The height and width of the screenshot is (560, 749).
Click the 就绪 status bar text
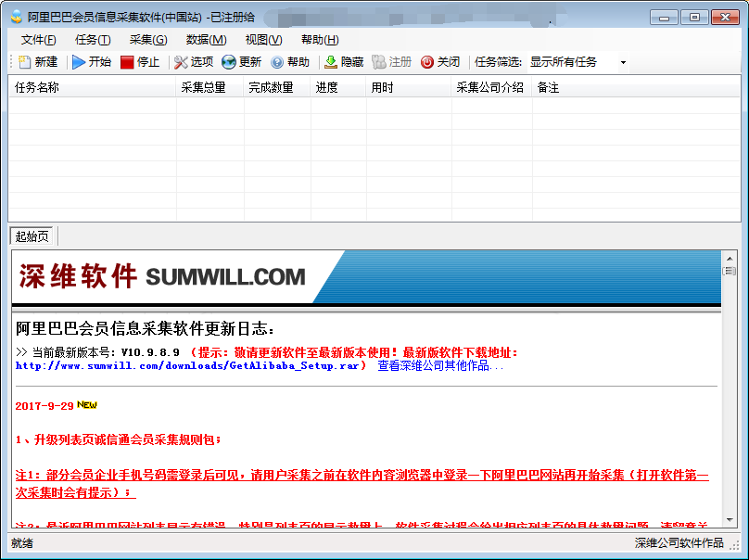[x=22, y=543]
